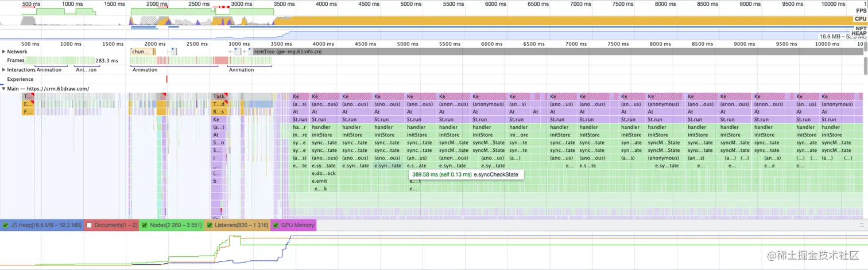
Task: Click the 283.3 ms frame label
Action: click(x=106, y=60)
